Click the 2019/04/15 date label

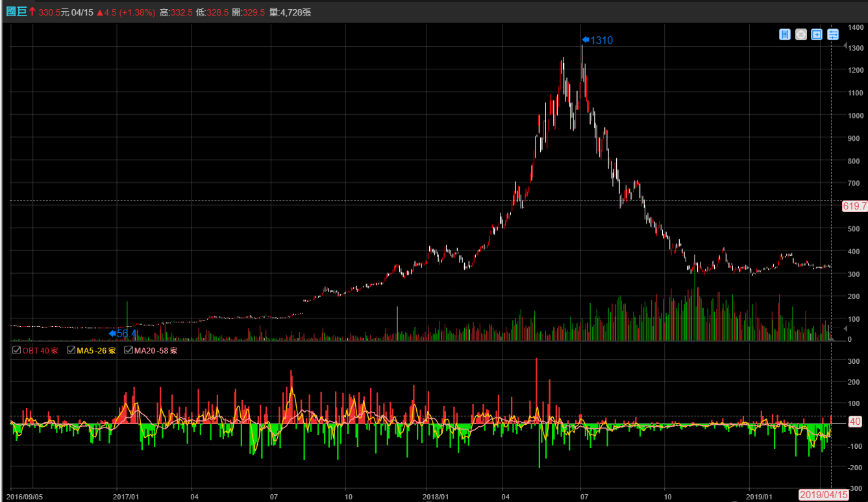click(823, 495)
